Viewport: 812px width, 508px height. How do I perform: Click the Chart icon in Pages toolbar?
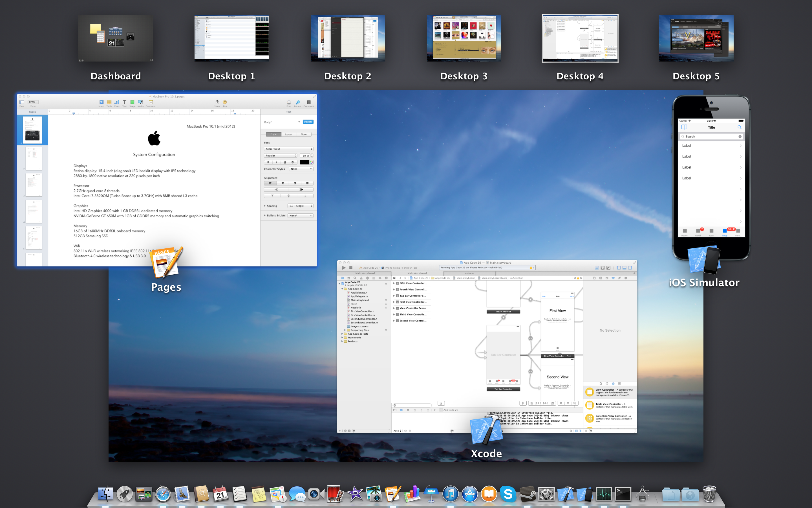tap(117, 102)
